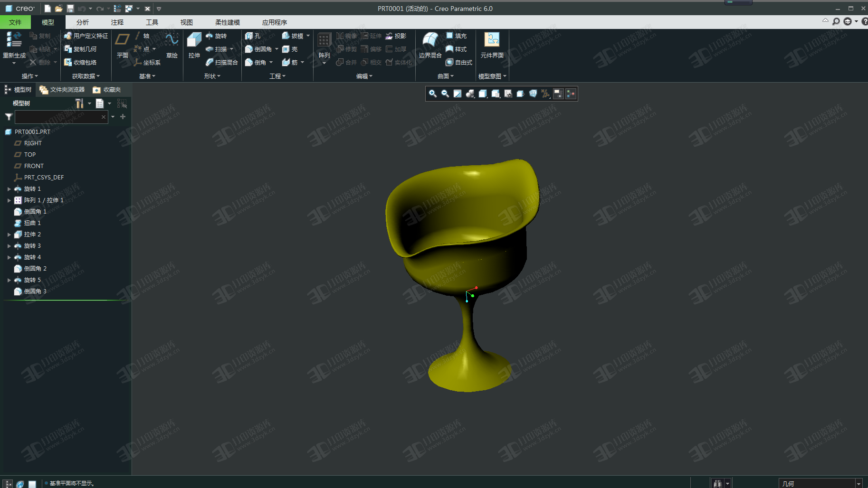The width and height of the screenshot is (868, 488).
Task: Click Shrinkwrap (收缩包络)
Action: pos(80,63)
